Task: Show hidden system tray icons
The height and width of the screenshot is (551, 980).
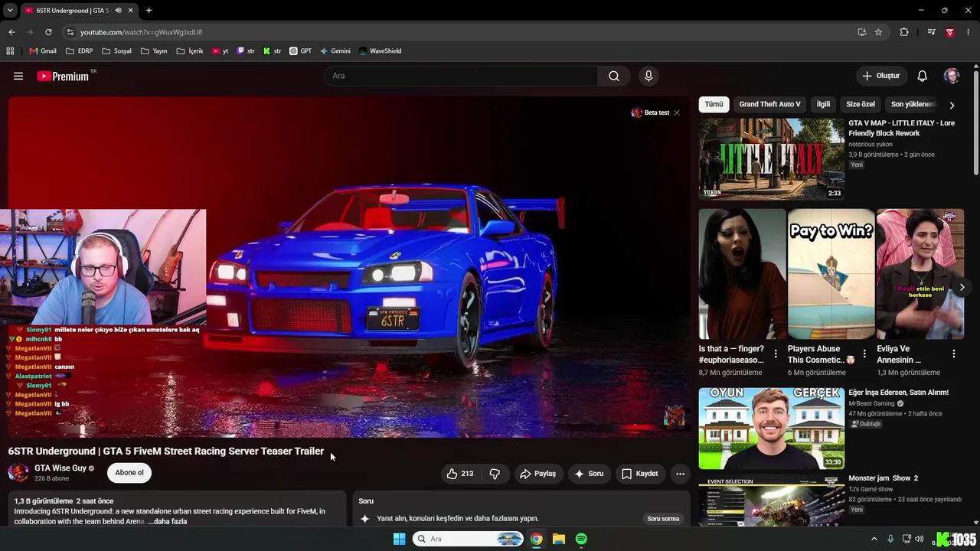Action: (874, 539)
